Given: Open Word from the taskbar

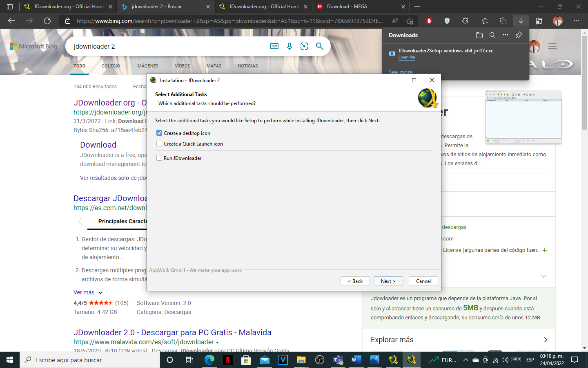Looking at the screenshot, I should [x=356, y=360].
